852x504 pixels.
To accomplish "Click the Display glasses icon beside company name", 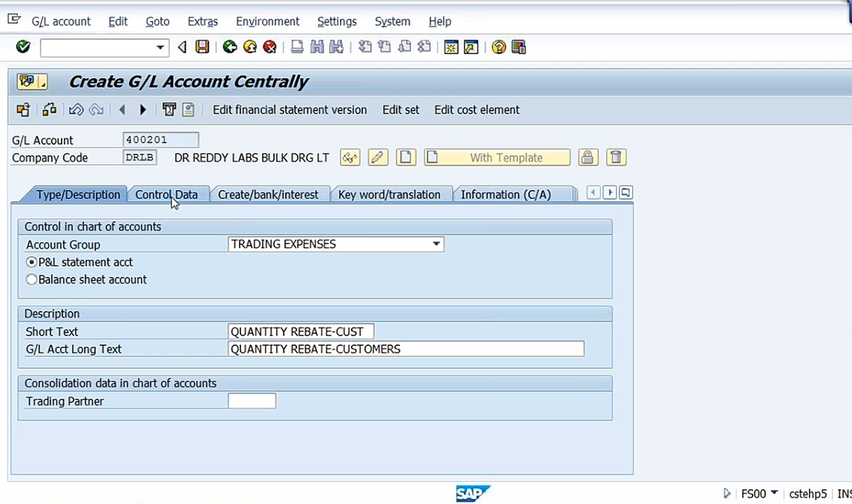I will (350, 157).
